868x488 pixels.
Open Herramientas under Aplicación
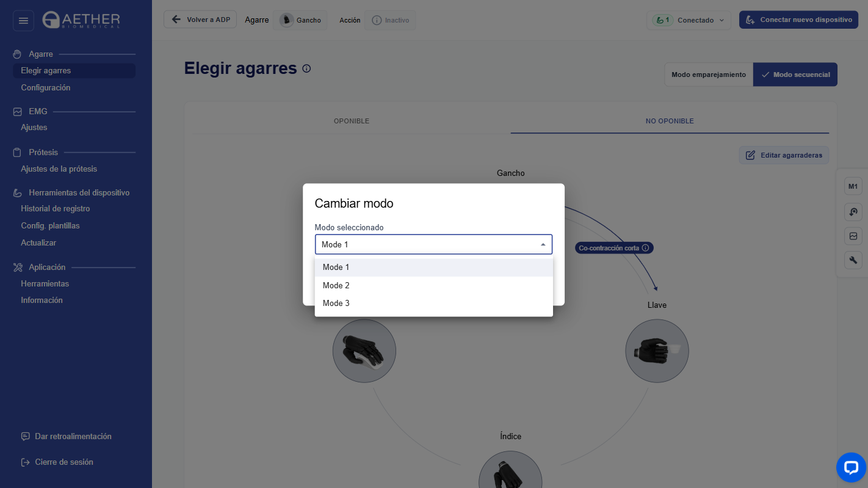(45, 284)
